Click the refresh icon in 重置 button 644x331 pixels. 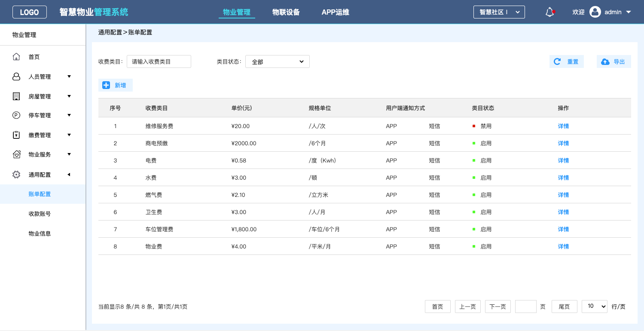pos(557,61)
